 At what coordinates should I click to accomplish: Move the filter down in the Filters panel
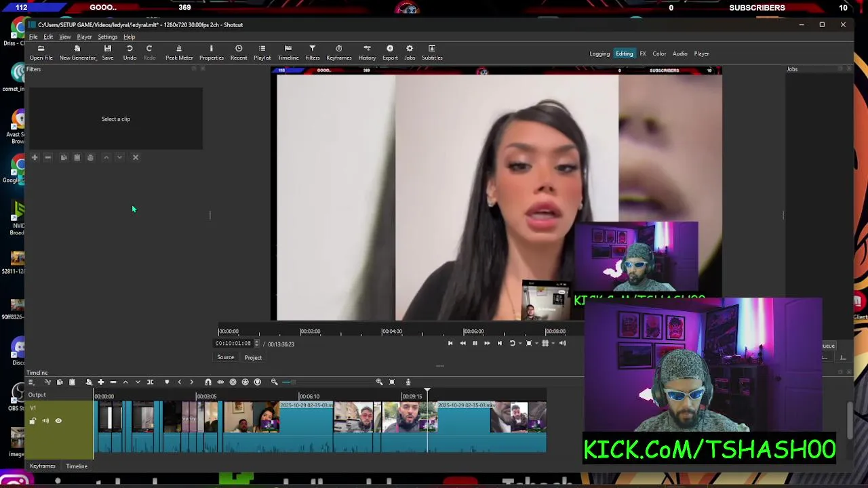(x=119, y=157)
